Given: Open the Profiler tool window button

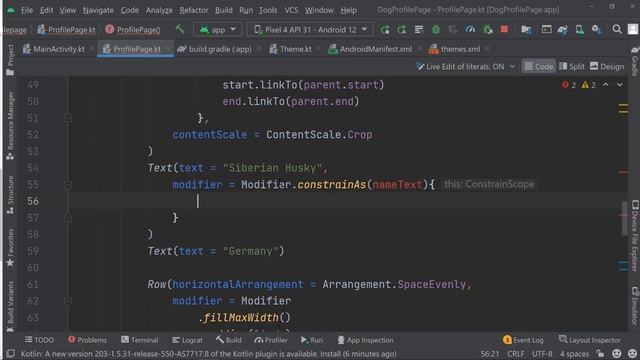Looking at the screenshot, I should (271, 340).
